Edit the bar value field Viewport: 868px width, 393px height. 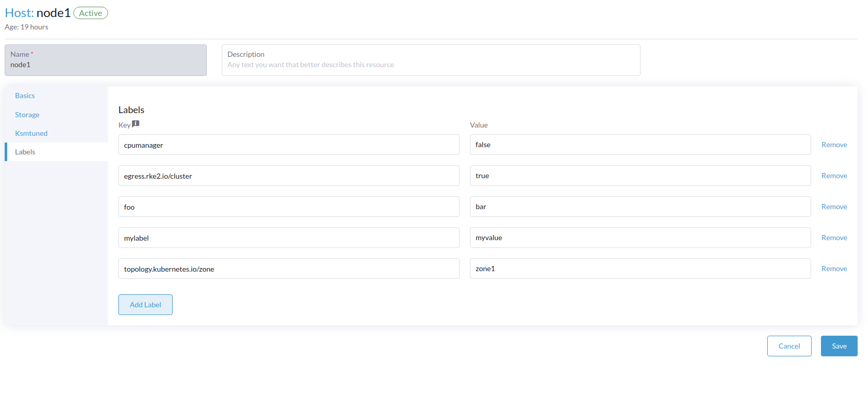coord(640,207)
